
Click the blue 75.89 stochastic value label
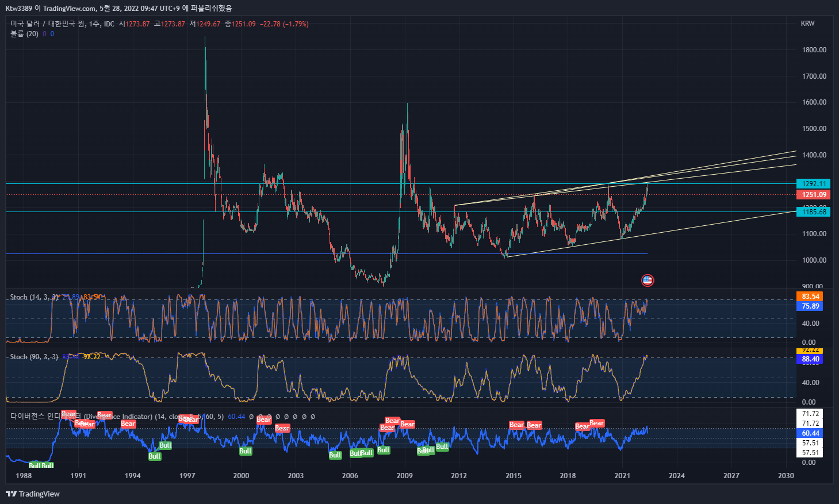click(810, 306)
